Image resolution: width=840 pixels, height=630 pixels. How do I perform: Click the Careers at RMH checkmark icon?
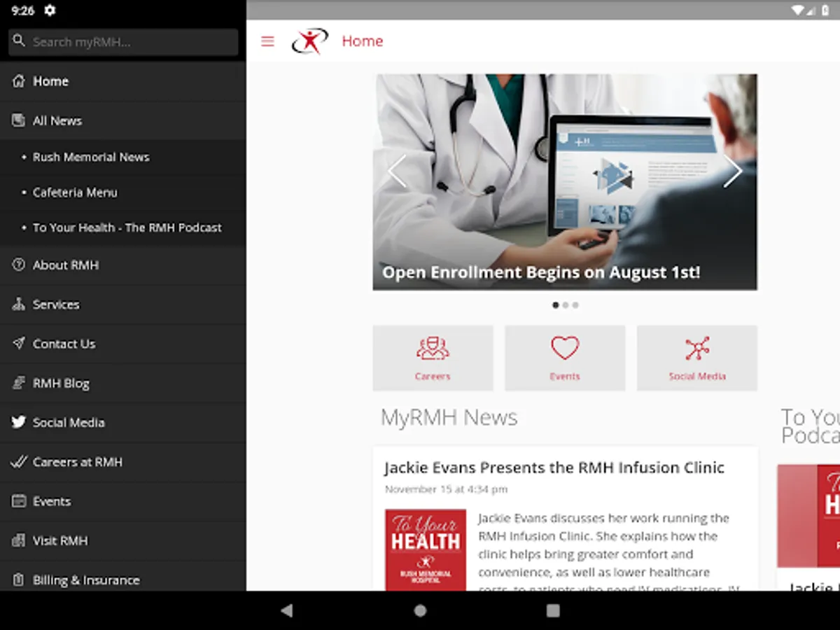coord(19,462)
